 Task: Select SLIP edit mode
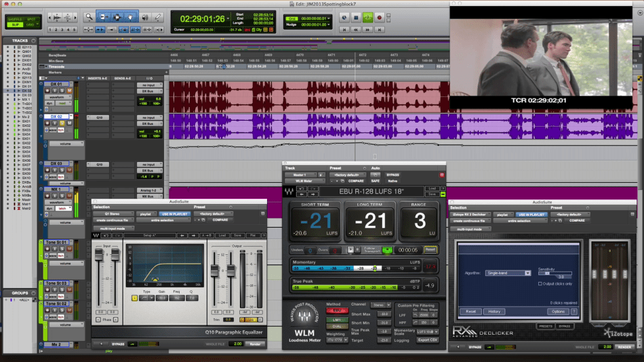(14, 24)
